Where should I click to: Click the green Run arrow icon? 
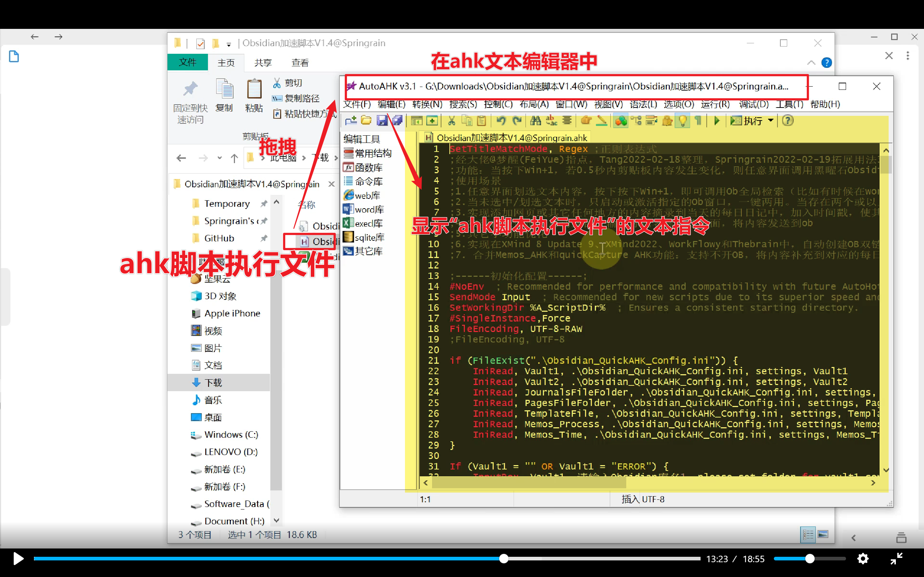click(x=717, y=121)
